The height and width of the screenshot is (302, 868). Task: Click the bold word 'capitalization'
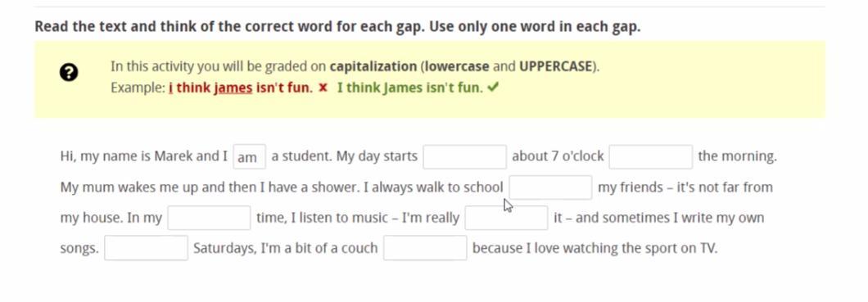coord(373,67)
